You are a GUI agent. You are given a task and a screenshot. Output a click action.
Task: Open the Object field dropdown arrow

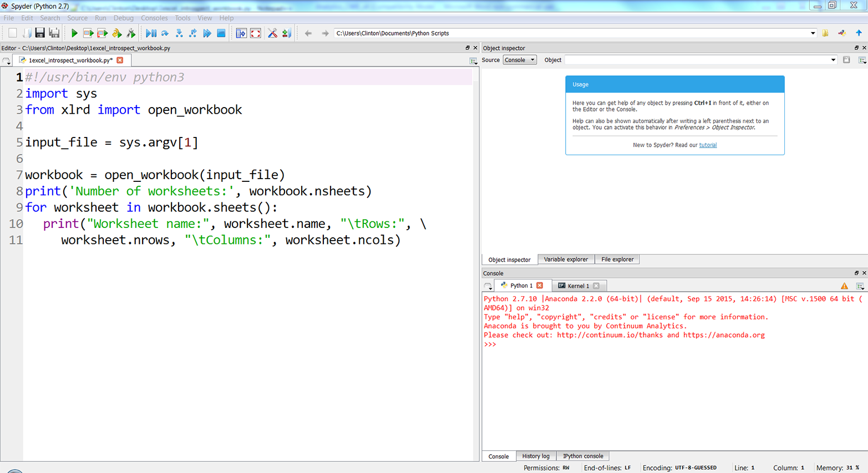tap(833, 60)
